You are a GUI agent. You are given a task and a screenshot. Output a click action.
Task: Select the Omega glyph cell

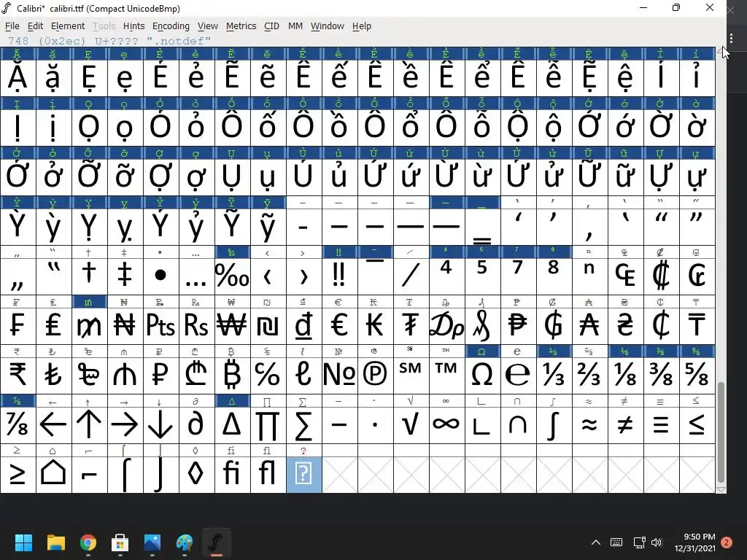[x=482, y=376]
